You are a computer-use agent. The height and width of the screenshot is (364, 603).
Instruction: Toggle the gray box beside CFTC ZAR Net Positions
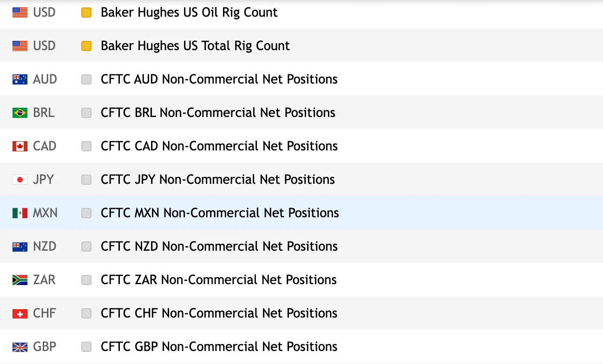[x=86, y=280]
